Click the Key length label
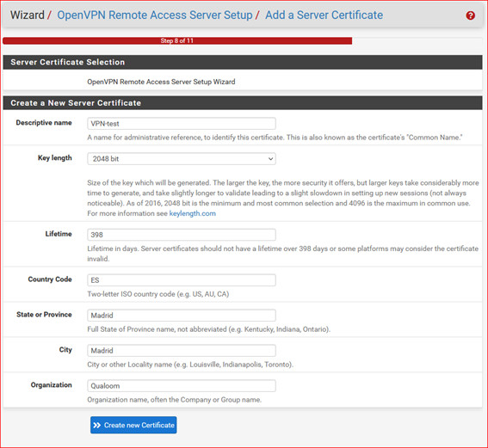488x448 pixels. coord(55,158)
